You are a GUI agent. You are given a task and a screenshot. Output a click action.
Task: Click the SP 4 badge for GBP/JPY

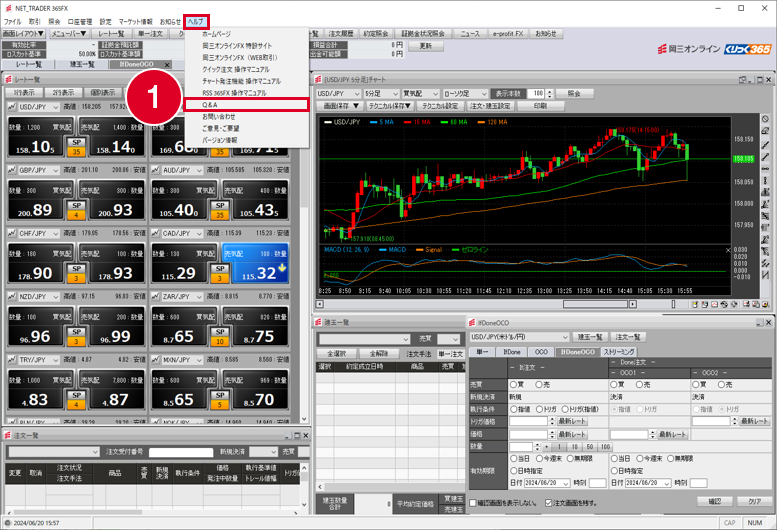pyautogui.click(x=76, y=210)
